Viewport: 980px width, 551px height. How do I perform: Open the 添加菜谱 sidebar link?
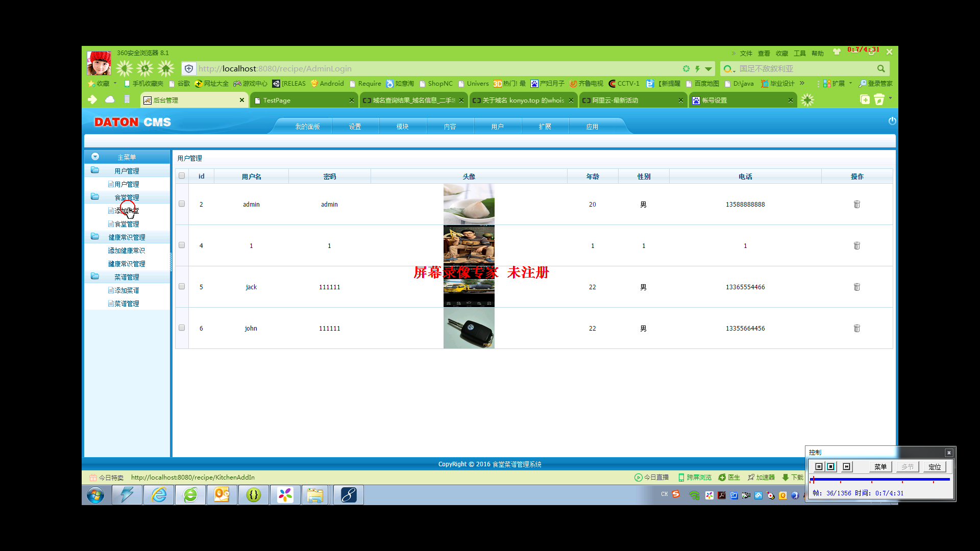coord(127,290)
